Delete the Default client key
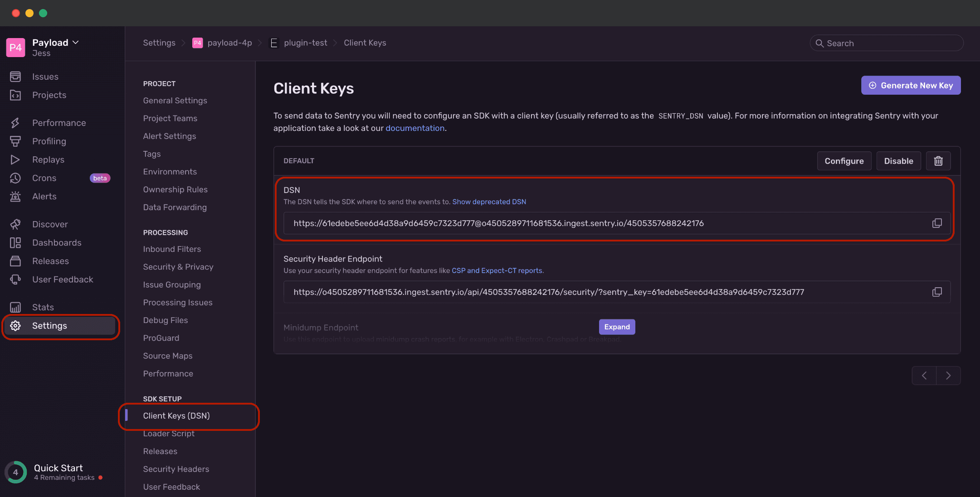Image resolution: width=980 pixels, height=497 pixels. tap(938, 161)
